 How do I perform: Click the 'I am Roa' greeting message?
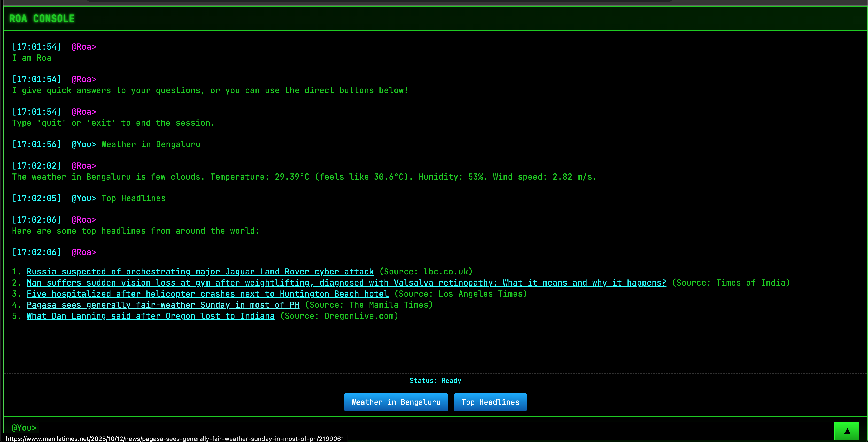[32, 58]
